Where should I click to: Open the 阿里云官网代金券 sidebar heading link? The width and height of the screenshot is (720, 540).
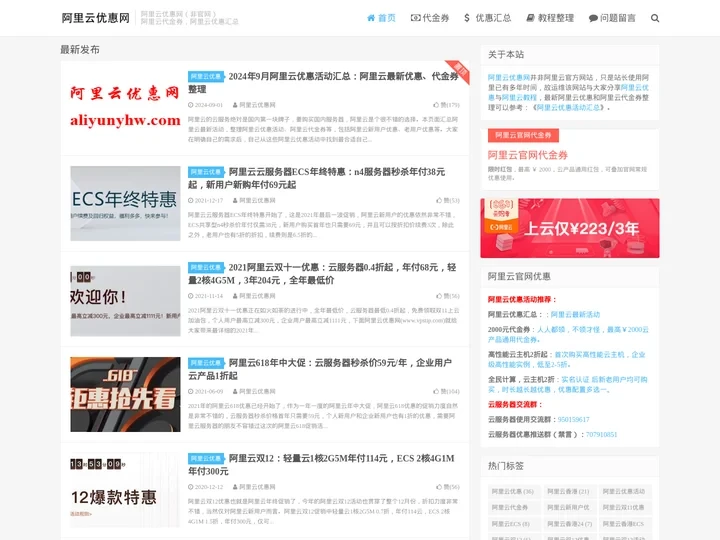[528, 155]
